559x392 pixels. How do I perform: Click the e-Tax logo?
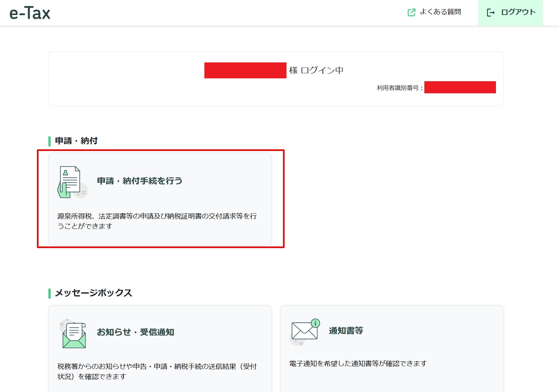click(x=30, y=13)
